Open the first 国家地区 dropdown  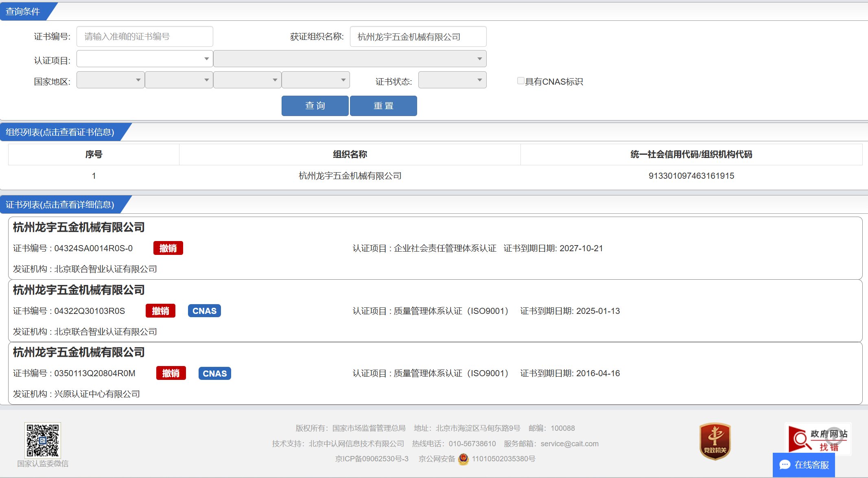tap(110, 80)
